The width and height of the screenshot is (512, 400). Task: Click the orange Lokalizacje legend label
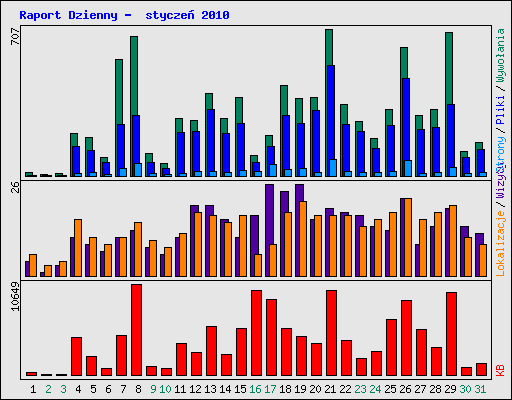(x=500, y=243)
